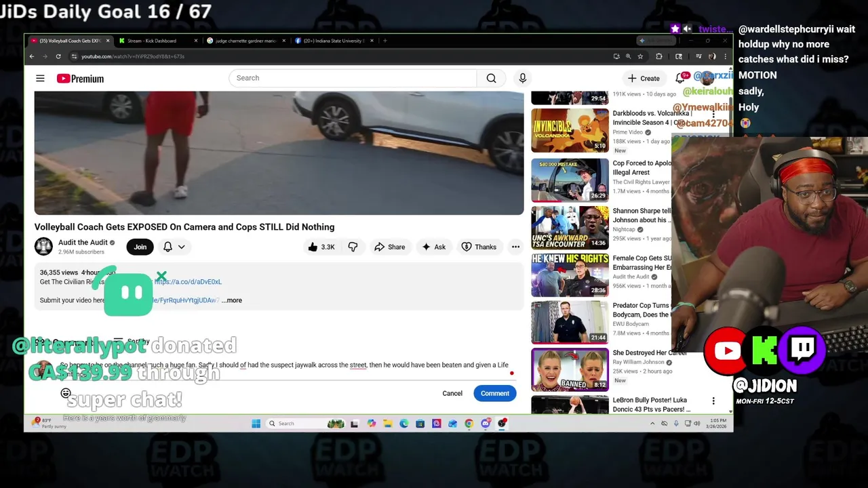
Task: Expand channel notification bell dropdown
Action: pyautogui.click(x=174, y=247)
